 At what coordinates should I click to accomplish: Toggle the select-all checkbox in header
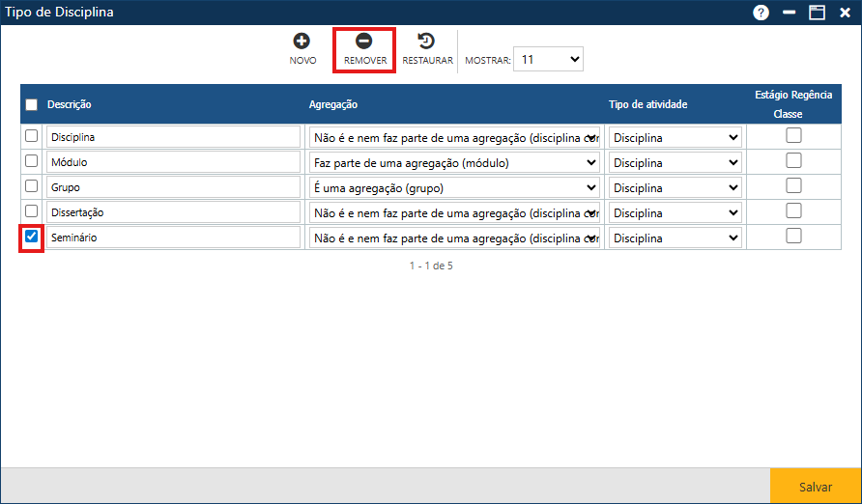(31, 104)
